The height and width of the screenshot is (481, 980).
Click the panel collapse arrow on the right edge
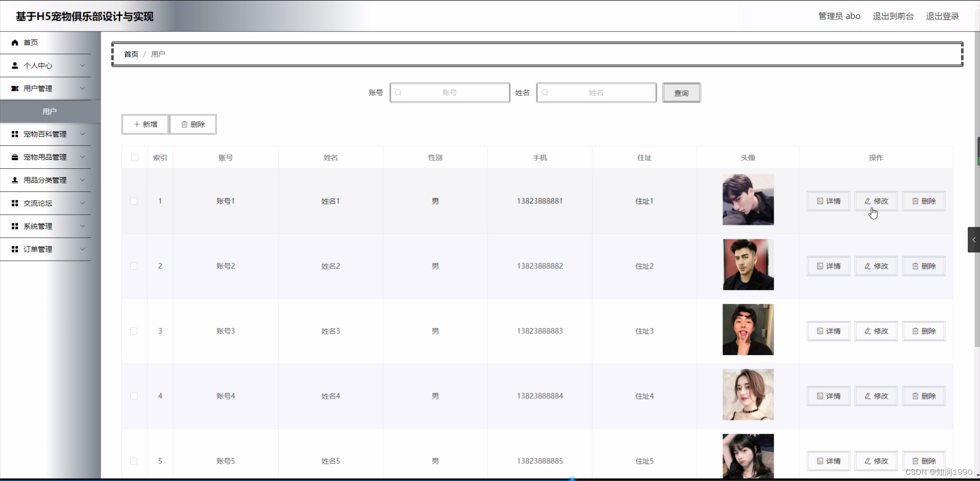tap(973, 240)
